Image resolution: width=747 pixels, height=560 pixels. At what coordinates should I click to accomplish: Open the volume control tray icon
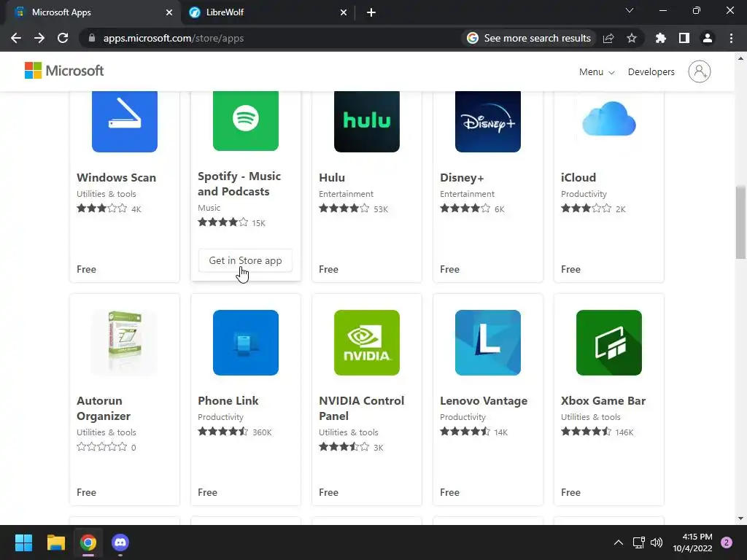(656, 542)
